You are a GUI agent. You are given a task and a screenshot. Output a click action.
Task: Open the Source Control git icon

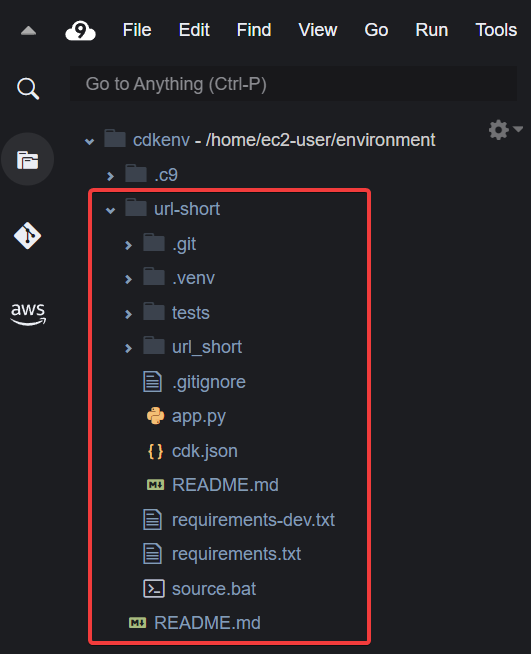(x=28, y=236)
